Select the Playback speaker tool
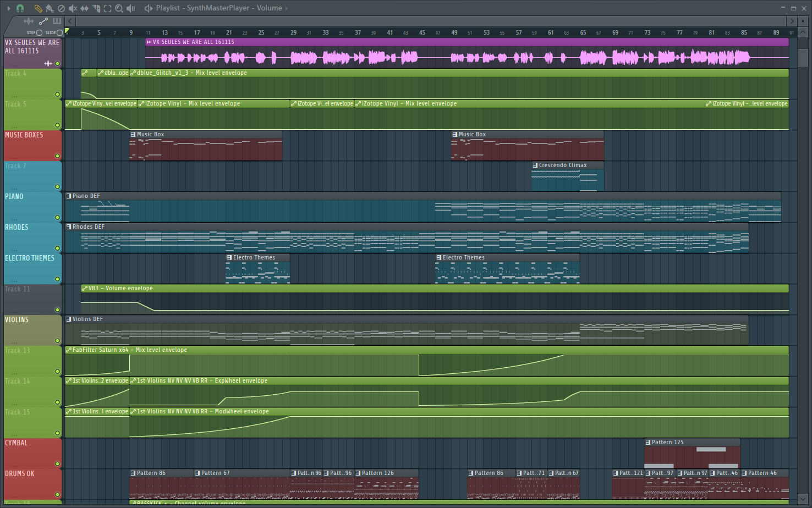This screenshot has width=812, height=508. [131, 8]
